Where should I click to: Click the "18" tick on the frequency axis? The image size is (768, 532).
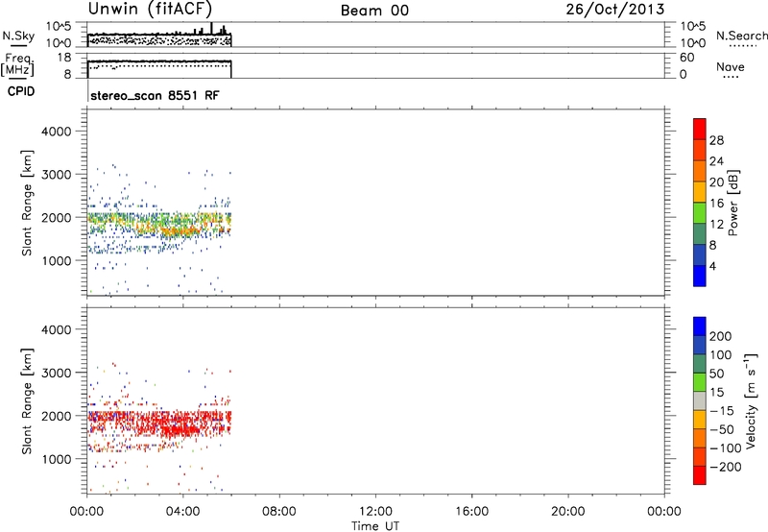tap(64, 58)
